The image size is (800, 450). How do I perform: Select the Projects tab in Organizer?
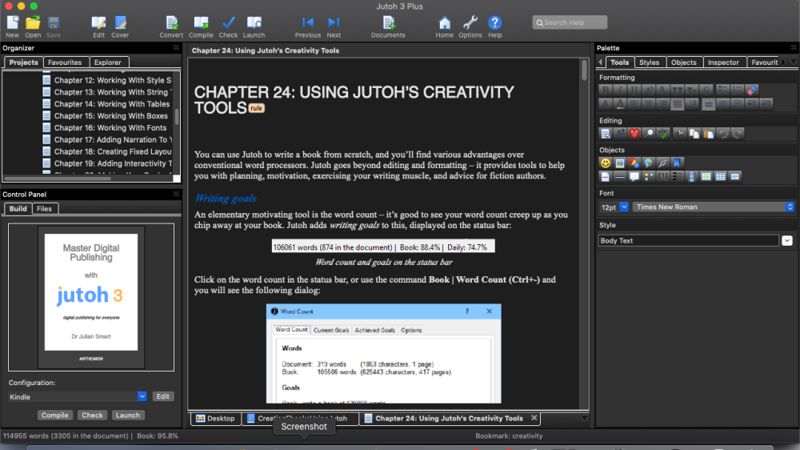[23, 62]
